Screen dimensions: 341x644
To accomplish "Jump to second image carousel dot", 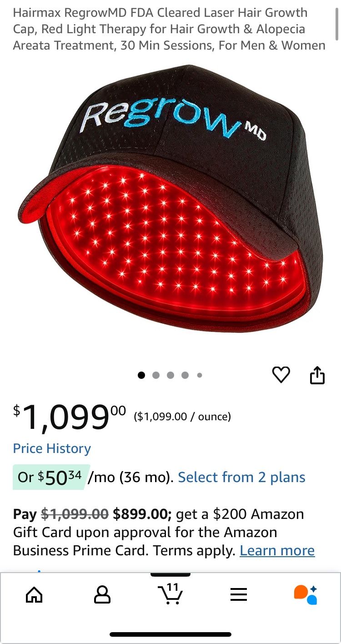I will pyautogui.click(x=156, y=375).
